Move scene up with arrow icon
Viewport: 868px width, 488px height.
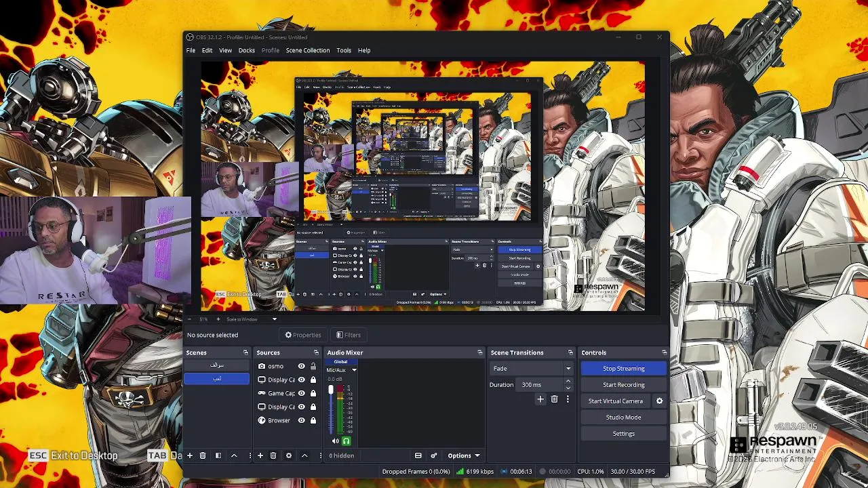point(234,455)
